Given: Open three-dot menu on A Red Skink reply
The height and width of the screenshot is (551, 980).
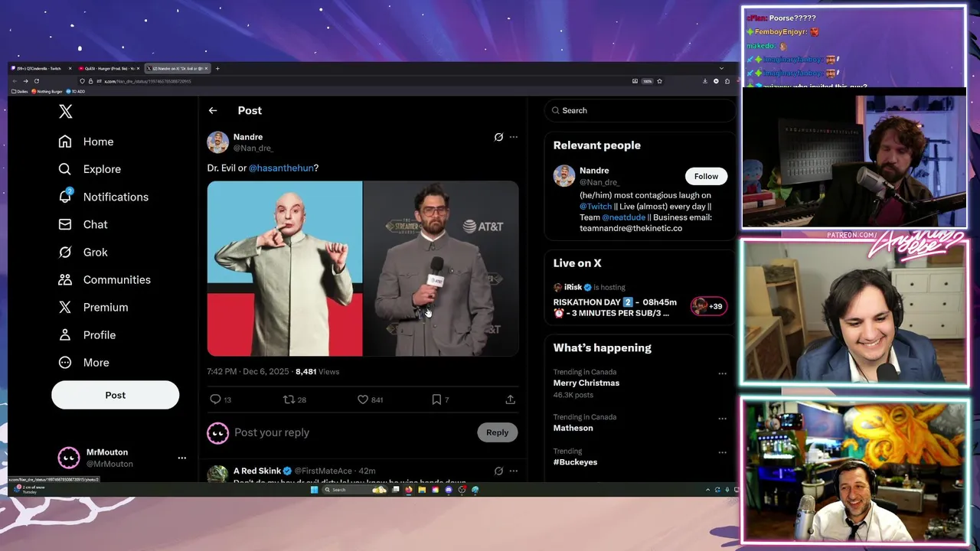Looking at the screenshot, I should (x=514, y=471).
